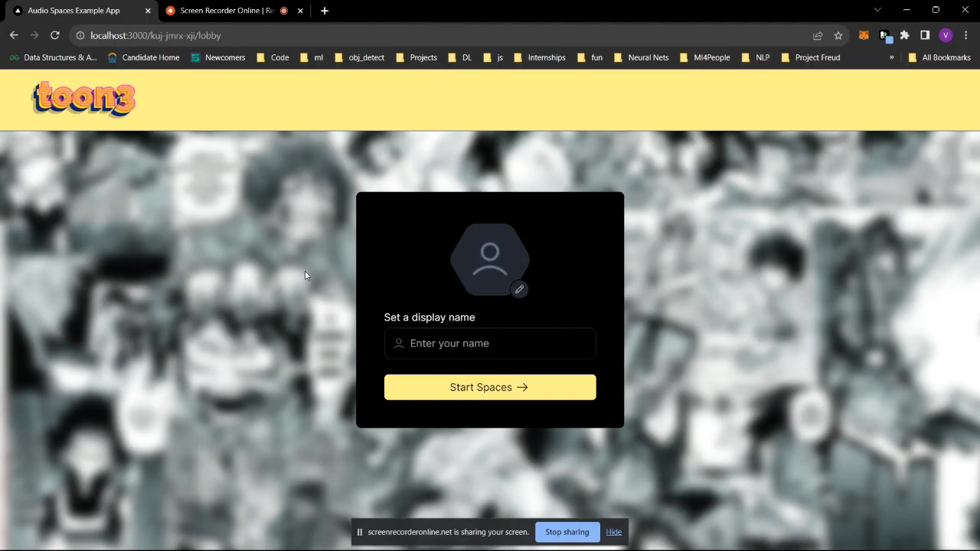Open the fun bookmarks folder
This screenshot has width=980, height=551.
590,57
